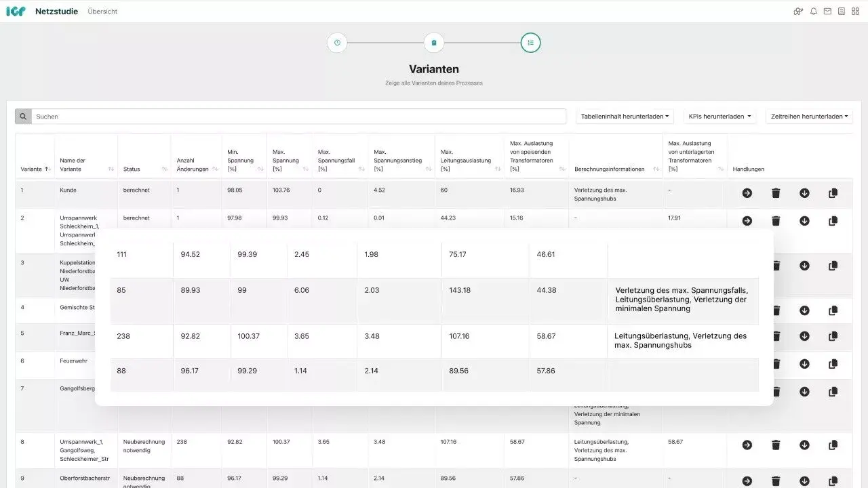Duplicate variant 2 Umspannwerk Schleckheim
The height and width of the screenshot is (488, 868).
(x=833, y=221)
